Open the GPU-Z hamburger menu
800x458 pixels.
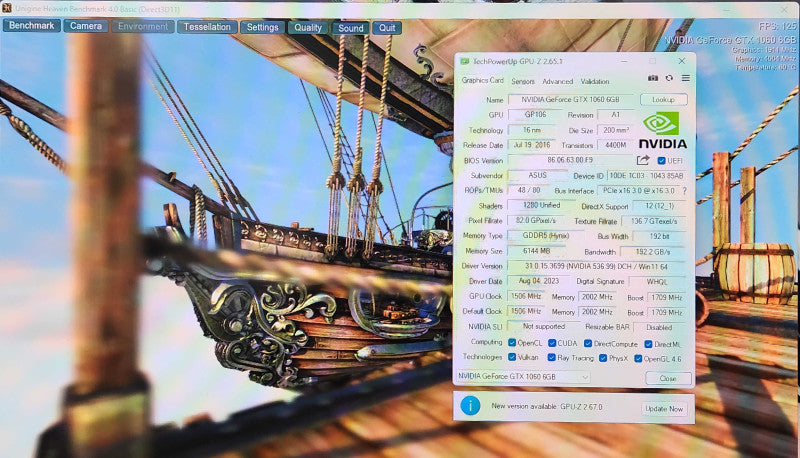pos(686,78)
